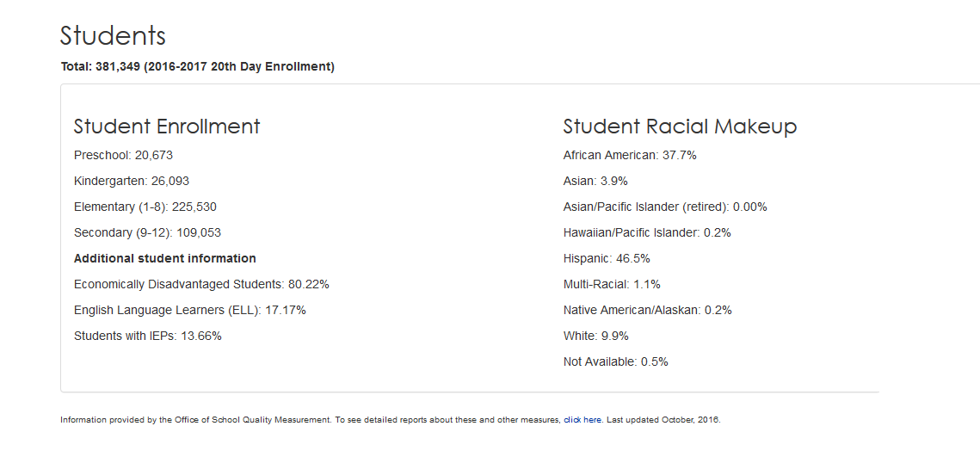980x457 pixels.
Task: Click the Student Racial Makeup heading
Action: 680,127
